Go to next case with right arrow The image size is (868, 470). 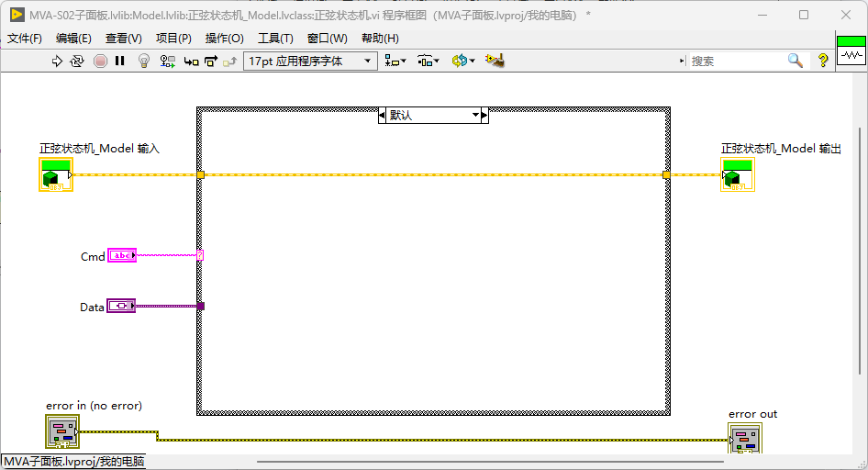(x=484, y=115)
